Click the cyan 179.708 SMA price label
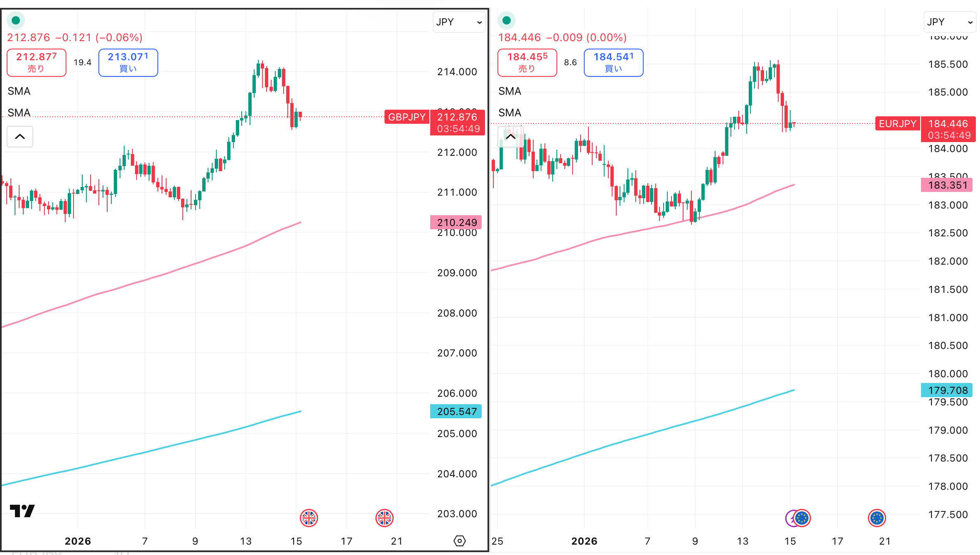This screenshot has height=555, width=980. pyautogui.click(x=947, y=390)
